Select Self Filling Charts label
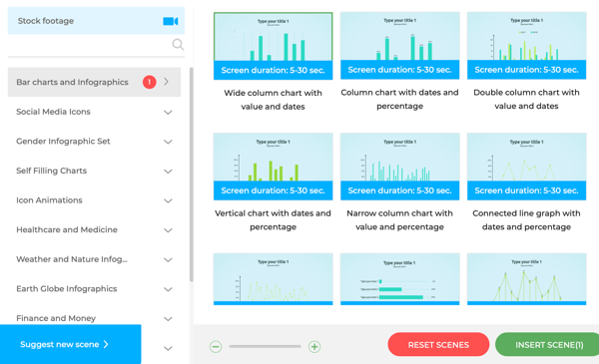The width and height of the screenshot is (599, 364). (51, 171)
